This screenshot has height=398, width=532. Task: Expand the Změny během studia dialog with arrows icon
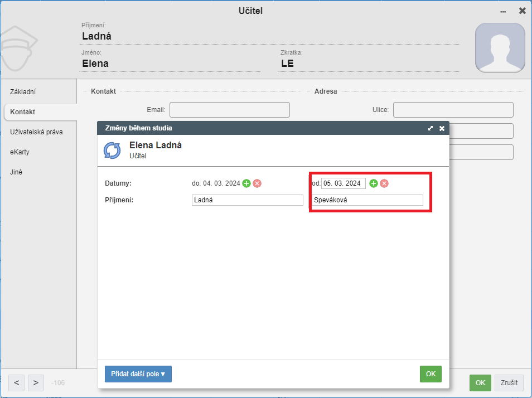pyautogui.click(x=431, y=128)
